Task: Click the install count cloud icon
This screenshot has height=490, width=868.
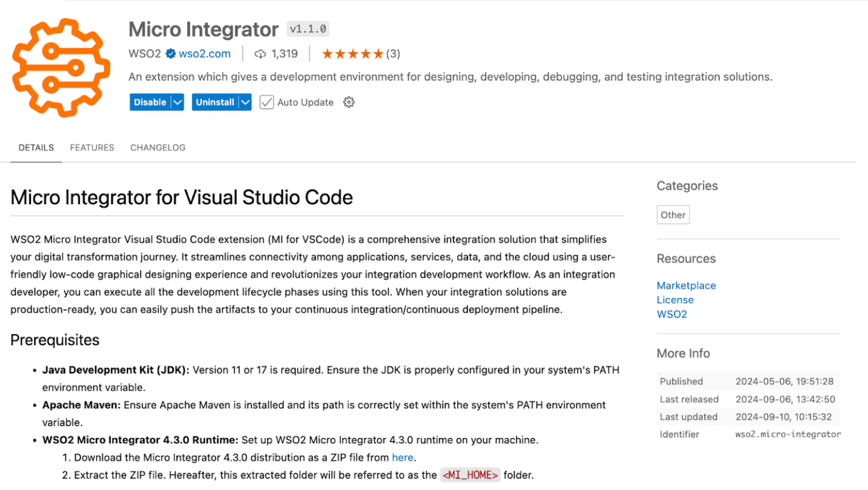Action: (260, 54)
